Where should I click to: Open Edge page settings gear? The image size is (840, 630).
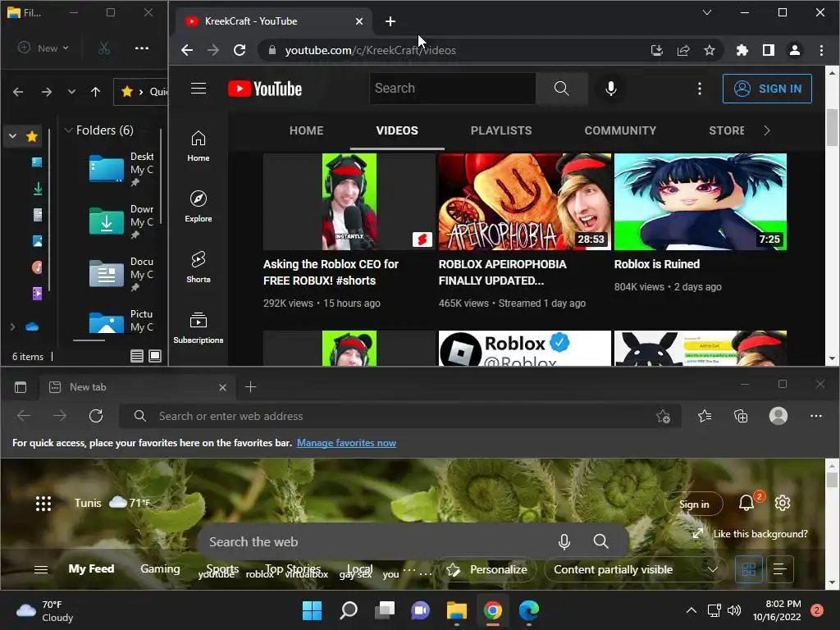[782, 503]
